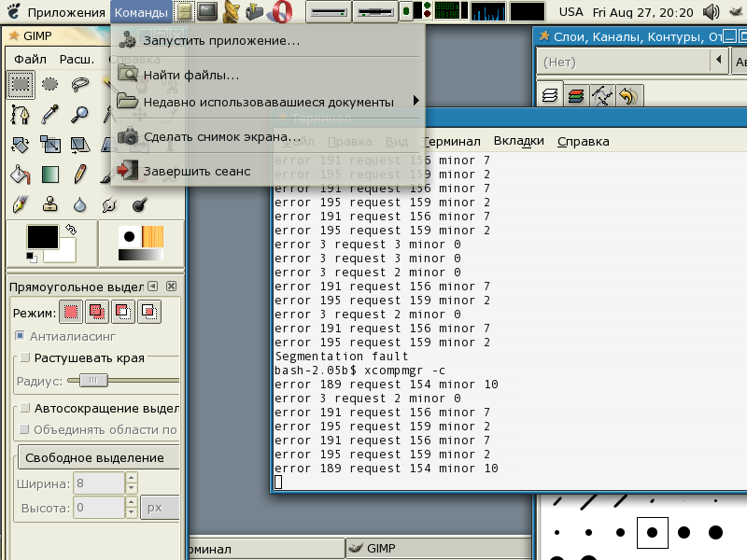The image size is (747, 560).
Task: Click the Высота spinner arrows
Action: (x=132, y=508)
